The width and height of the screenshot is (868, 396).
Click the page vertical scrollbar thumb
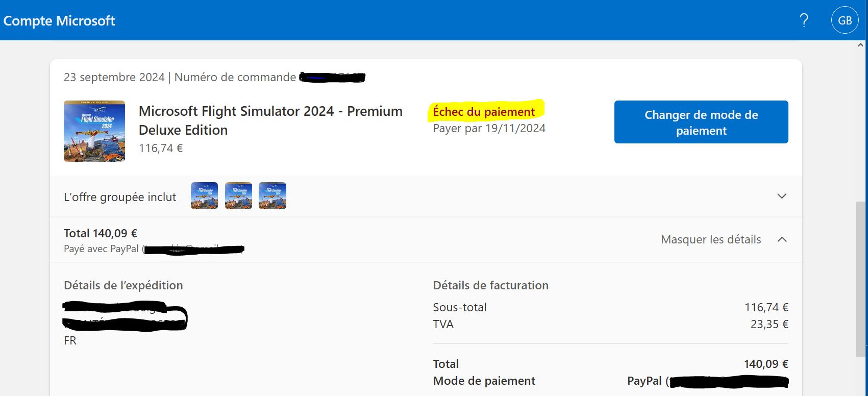pos(860,279)
